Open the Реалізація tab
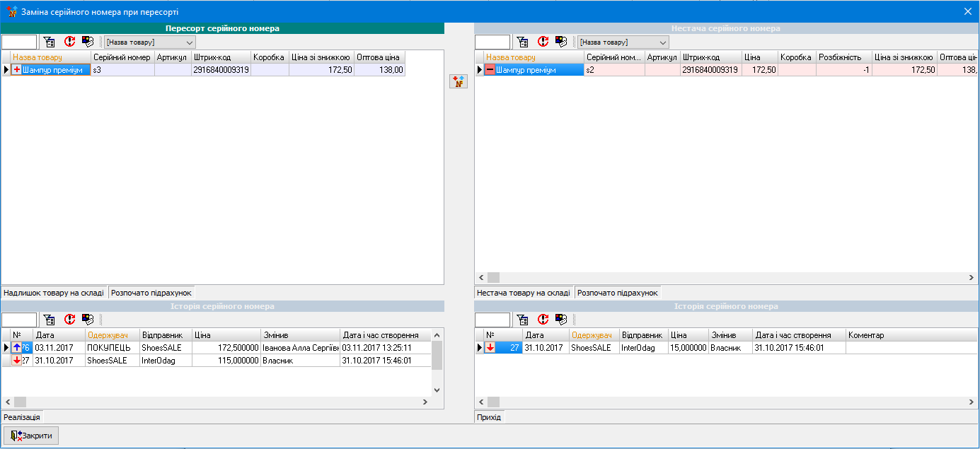Screen dimensions: 980x449 click(22, 417)
